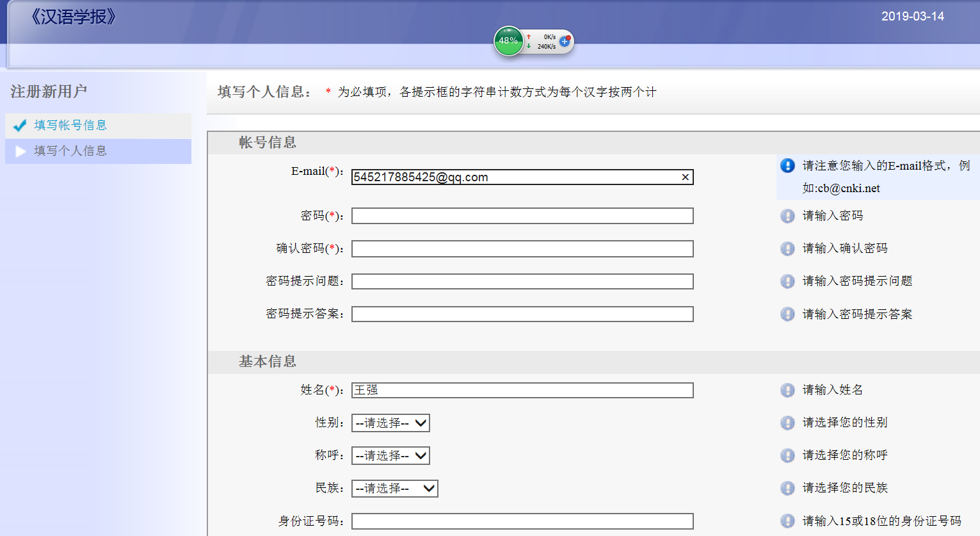
Task: Clear the E-mail field with X icon
Action: tap(685, 177)
